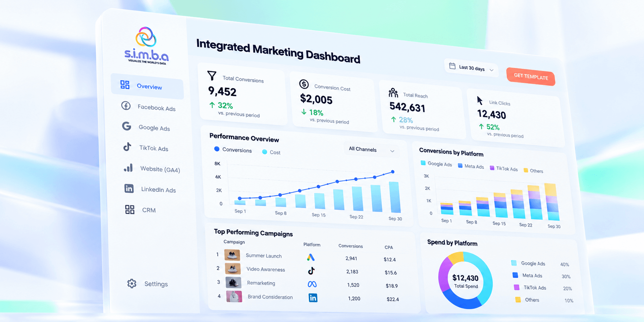Toggle Others in Conversions by Platform legend
644x322 pixels.
pos(533,171)
